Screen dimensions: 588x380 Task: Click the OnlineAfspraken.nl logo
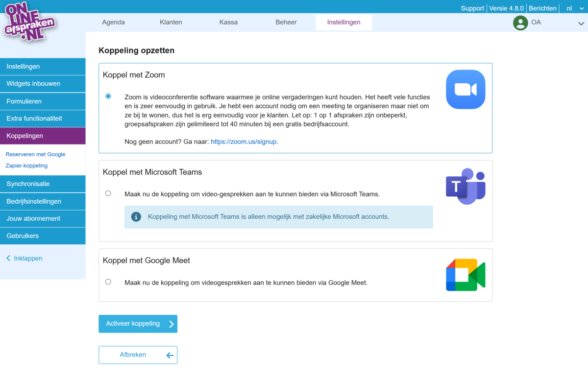(29, 22)
